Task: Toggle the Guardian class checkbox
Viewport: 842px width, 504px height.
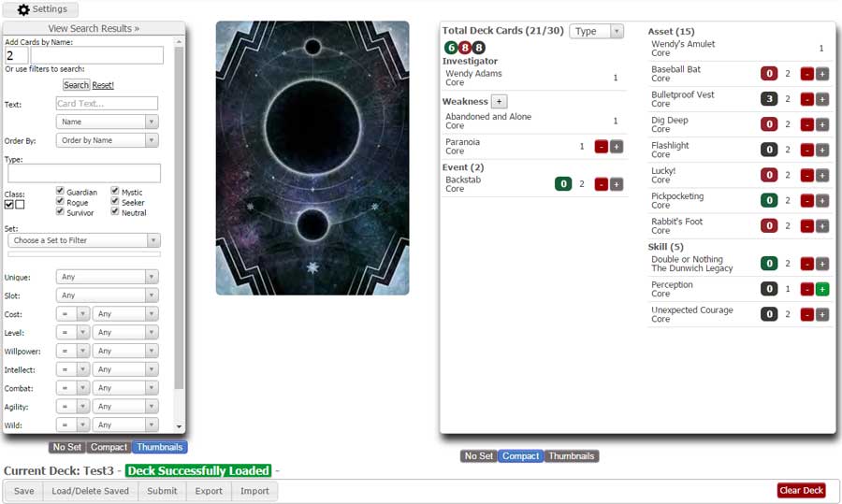Action: (60, 191)
